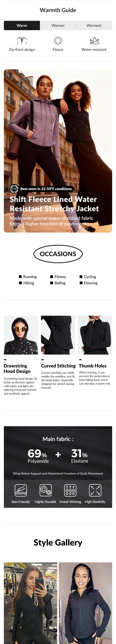The height and width of the screenshot is (644, 116).
Task: Click the Highly Durable gears icon
Action: 46,490
